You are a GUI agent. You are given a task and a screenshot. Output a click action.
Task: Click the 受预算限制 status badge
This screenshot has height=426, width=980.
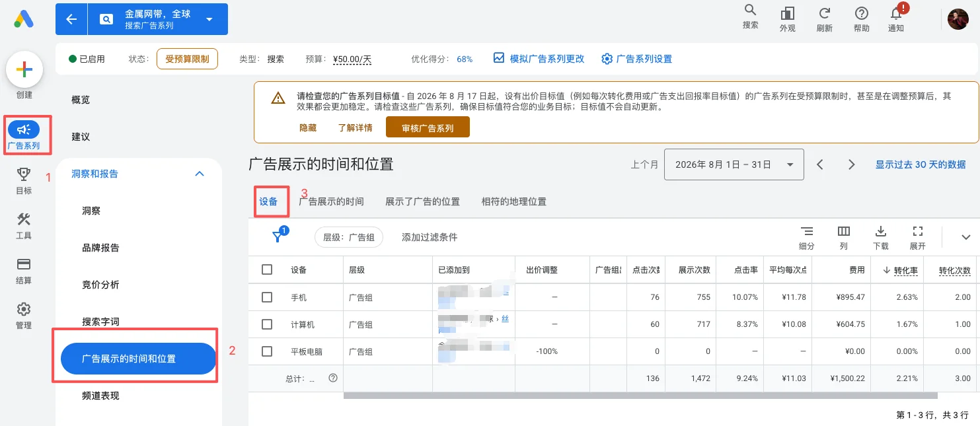click(x=187, y=59)
